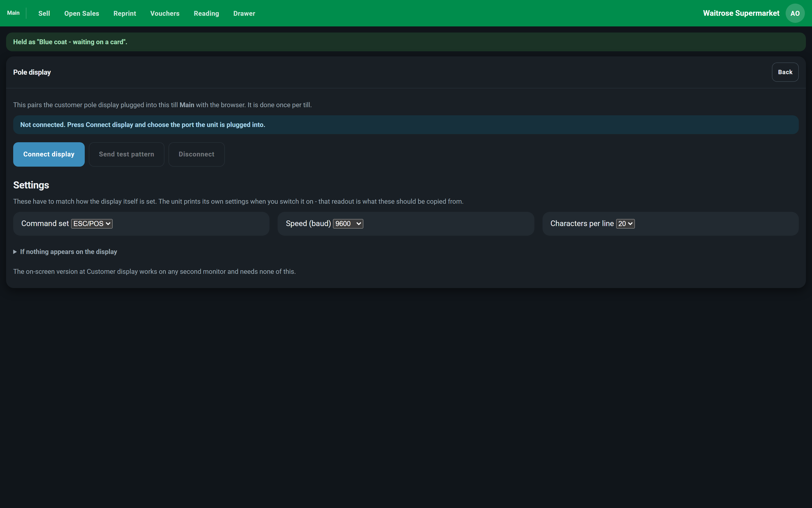812x508 pixels.
Task: Click Waitrose Supermarket store name
Action: pos(741,13)
